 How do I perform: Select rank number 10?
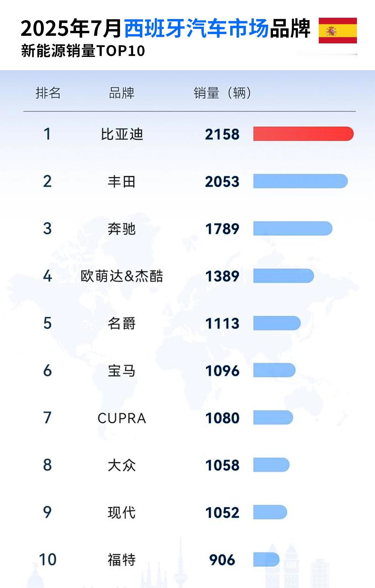pyautogui.click(x=48, y=560)
